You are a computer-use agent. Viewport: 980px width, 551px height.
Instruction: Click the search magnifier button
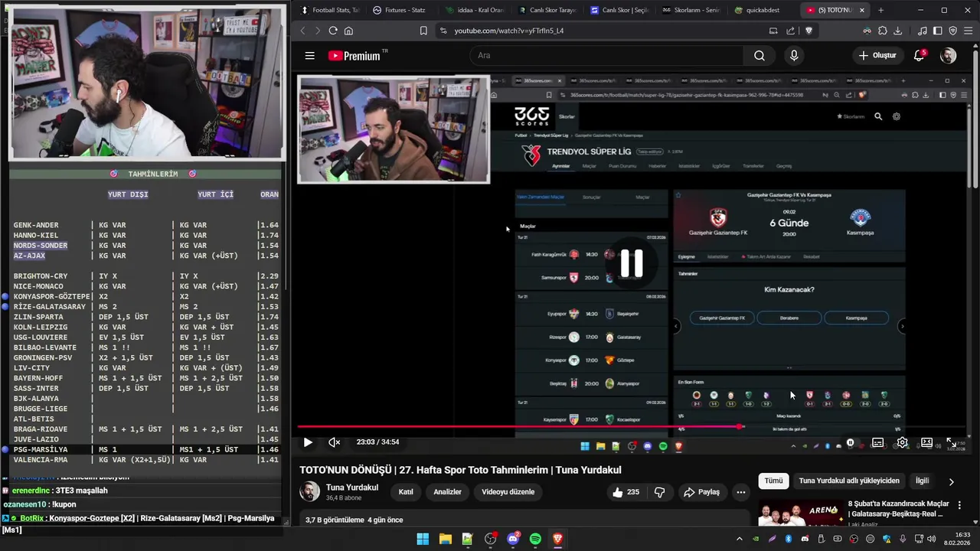pyautogui.click(x=759, y=55)
